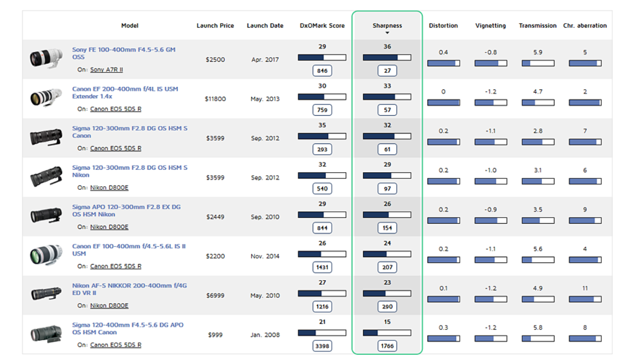Sort by Chr. aberration column header
The width and height of the screenshot is (644, 363).
(585, 26)
